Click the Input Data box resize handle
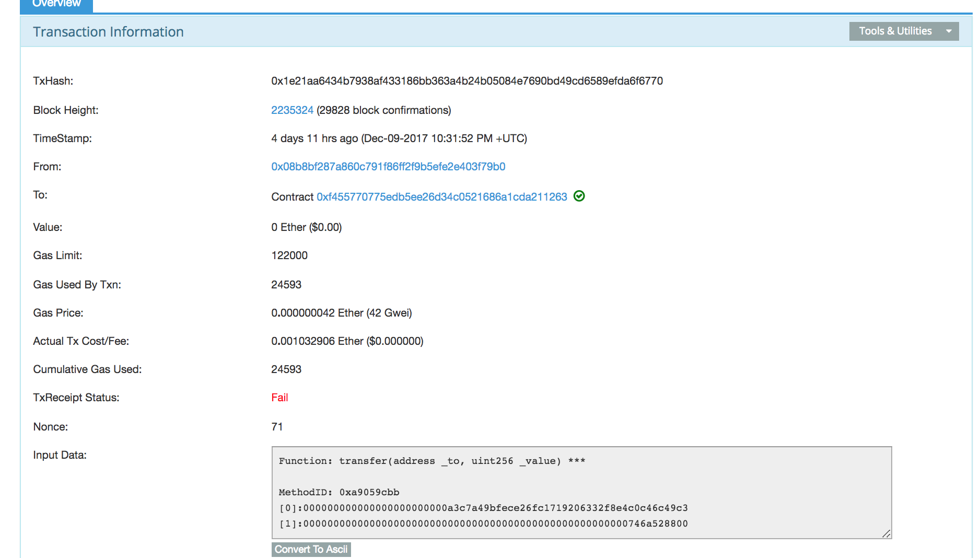The image size is (980, 558). 886,533
